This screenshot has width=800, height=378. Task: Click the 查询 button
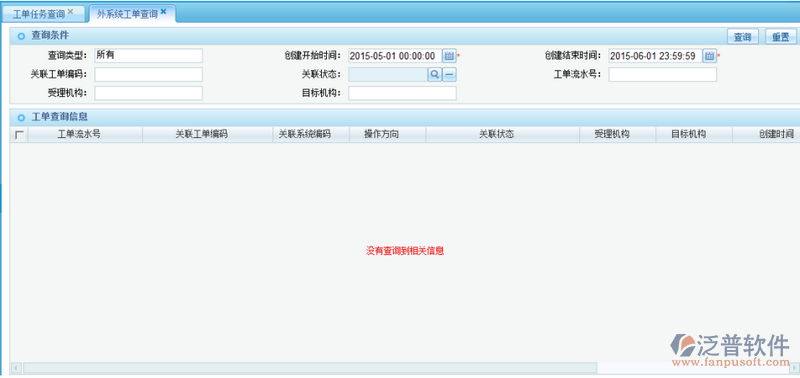(x=742, y=37)
